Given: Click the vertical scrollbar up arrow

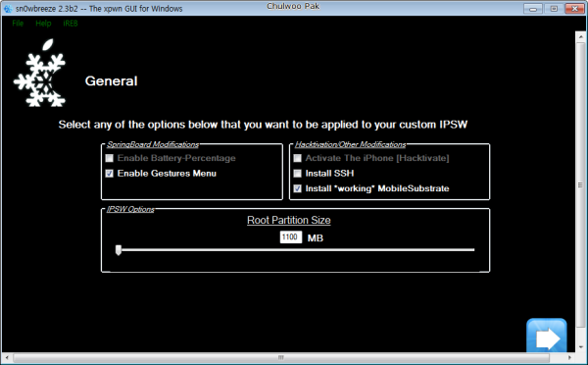Looking at the screenshot, I should click(x=581, y=37).
